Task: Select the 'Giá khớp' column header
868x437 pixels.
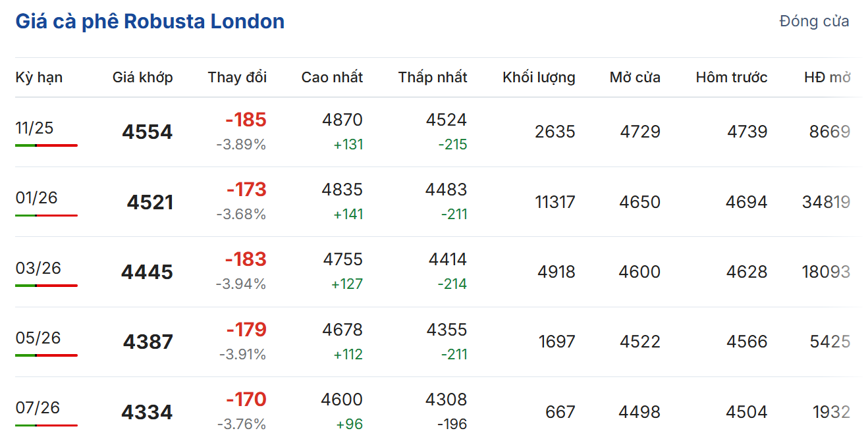Action: tap(142, 78)
